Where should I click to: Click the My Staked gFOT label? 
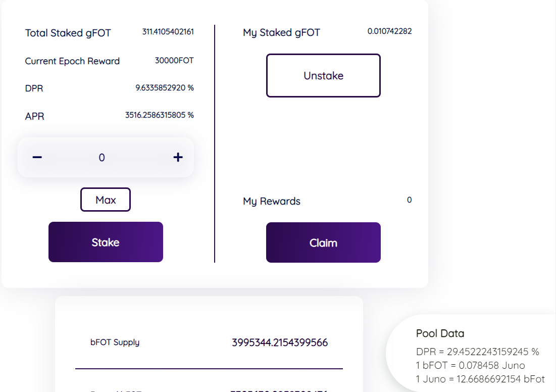tap(281, 33)
